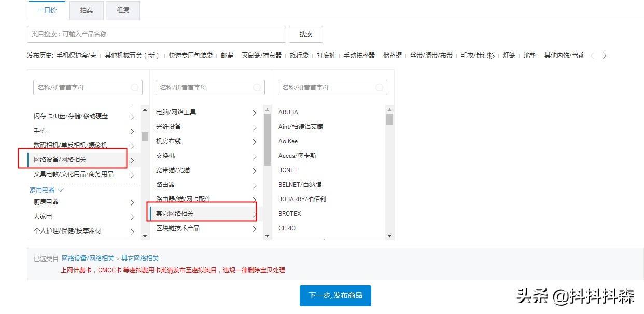This screenshot has height=314, width=644.
Task: Select 手动按摩器 history entry
Action: [x=359, y=56]
